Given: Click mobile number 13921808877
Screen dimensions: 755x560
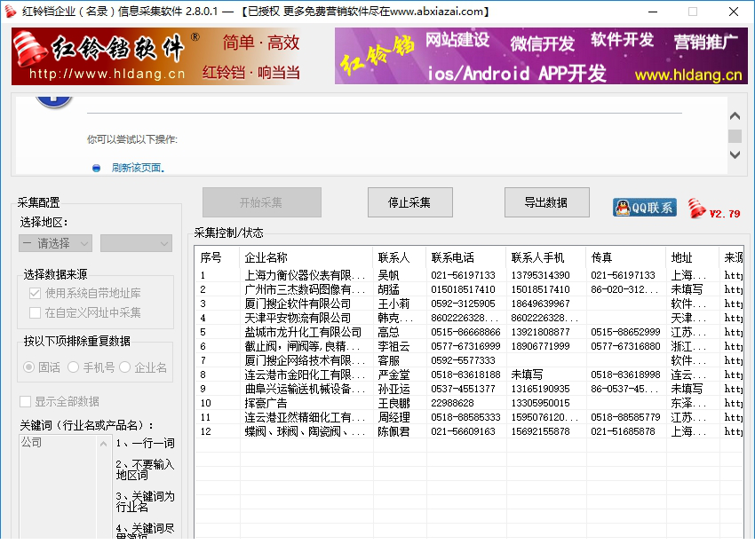Looking at the screenshot, I should pyautogui.click(x=540, y=332).
